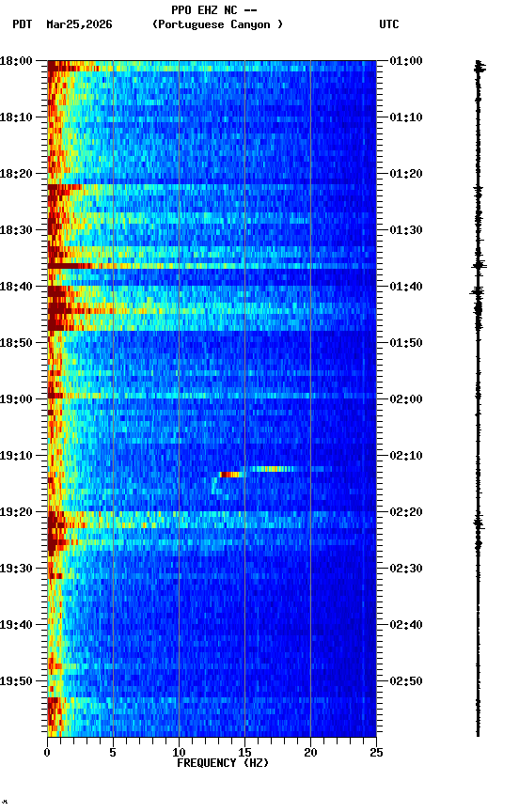Click the '19:00' PDT time label
The image size is (519, 812).
[16, 399]
